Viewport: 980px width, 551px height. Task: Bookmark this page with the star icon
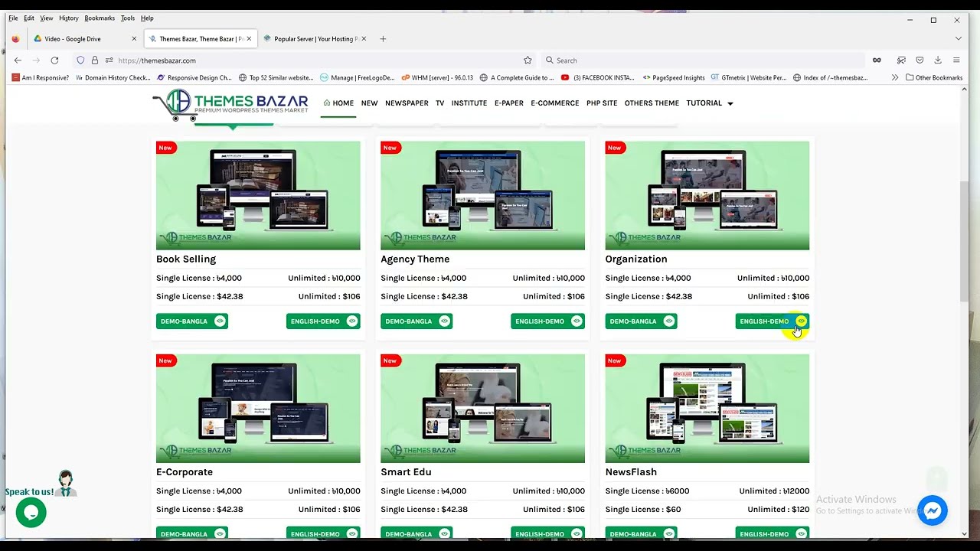pos(528,60)
